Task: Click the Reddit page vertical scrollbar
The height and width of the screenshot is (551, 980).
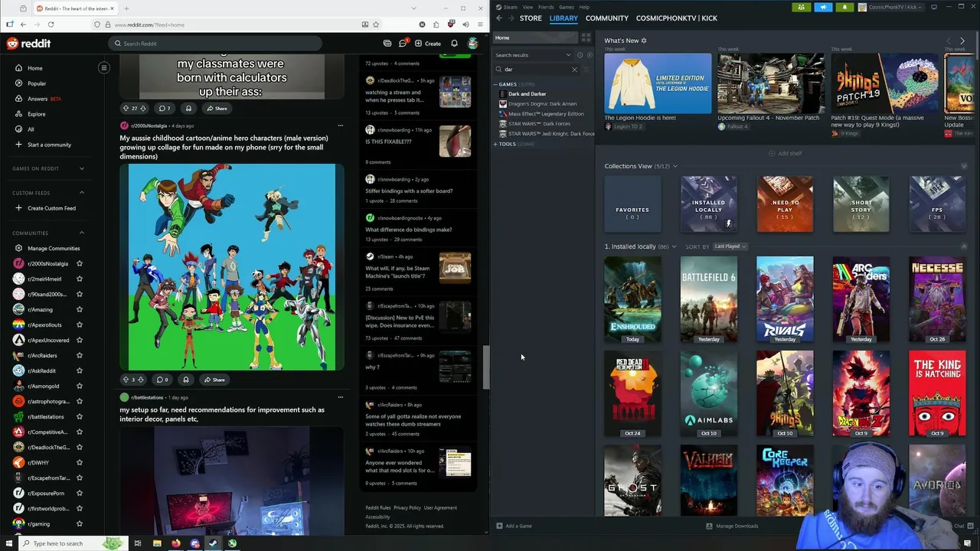Action: pos(485,367)
